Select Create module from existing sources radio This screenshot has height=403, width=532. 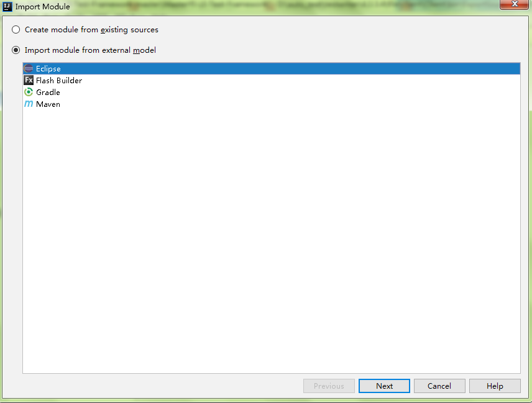[16, 29]
